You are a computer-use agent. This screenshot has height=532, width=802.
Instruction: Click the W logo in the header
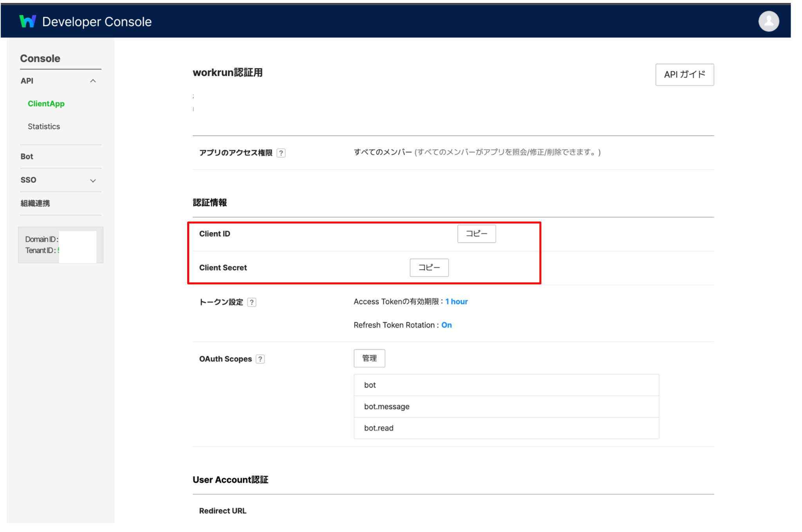[27, 22]
